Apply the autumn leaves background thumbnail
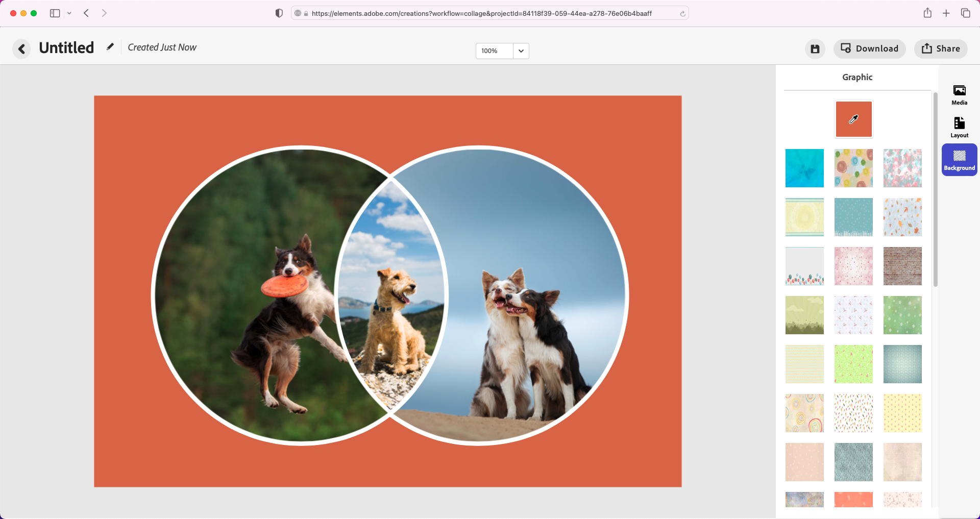 coord(902,217)
